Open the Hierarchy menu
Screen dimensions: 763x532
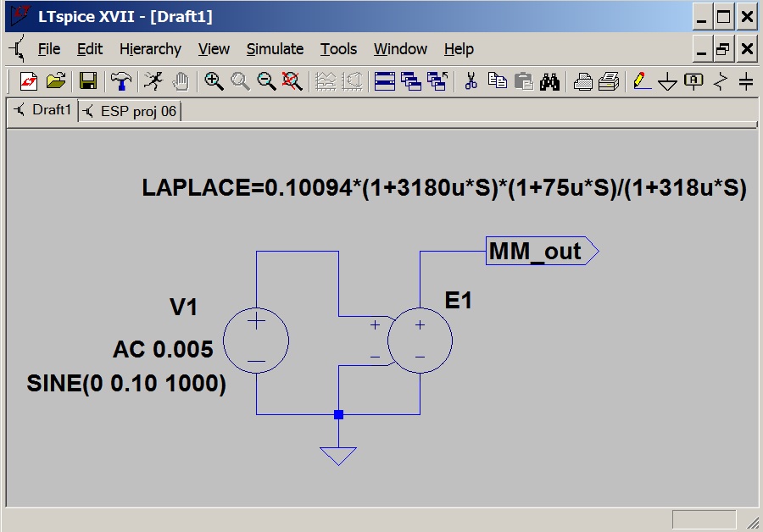(x=150, y=49)
